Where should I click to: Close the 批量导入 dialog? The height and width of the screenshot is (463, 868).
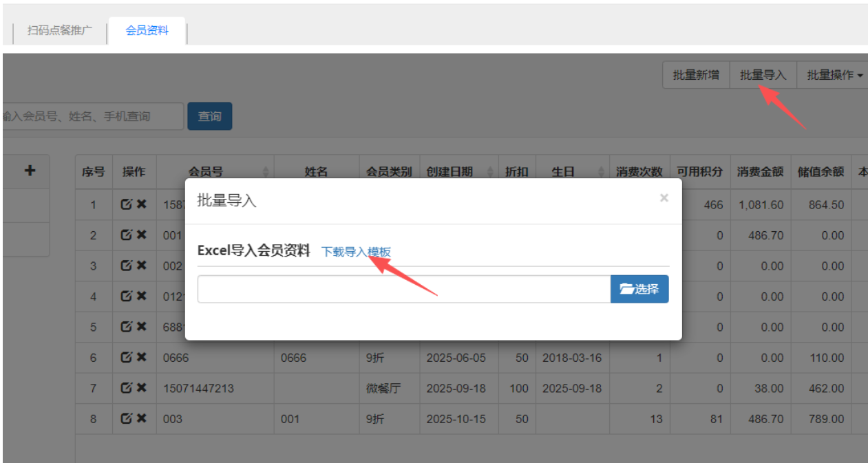pyautogui.click(x=664, y=198)
